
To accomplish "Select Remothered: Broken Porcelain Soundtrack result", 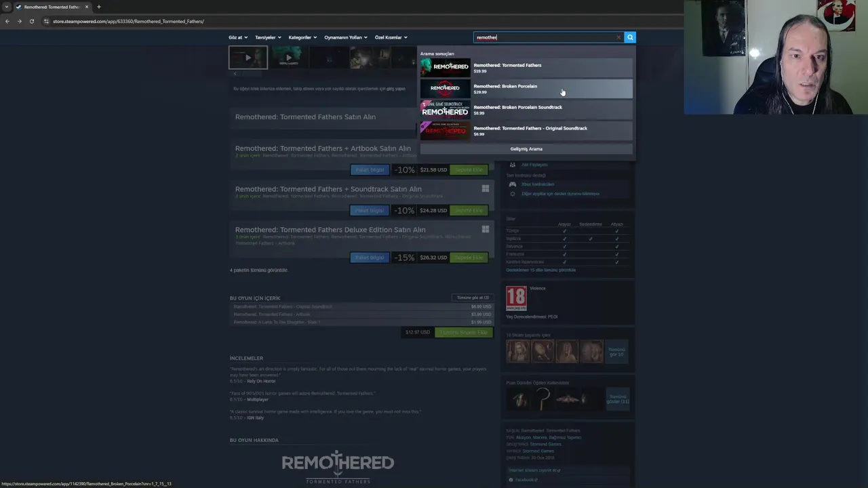I will (526, 110).
